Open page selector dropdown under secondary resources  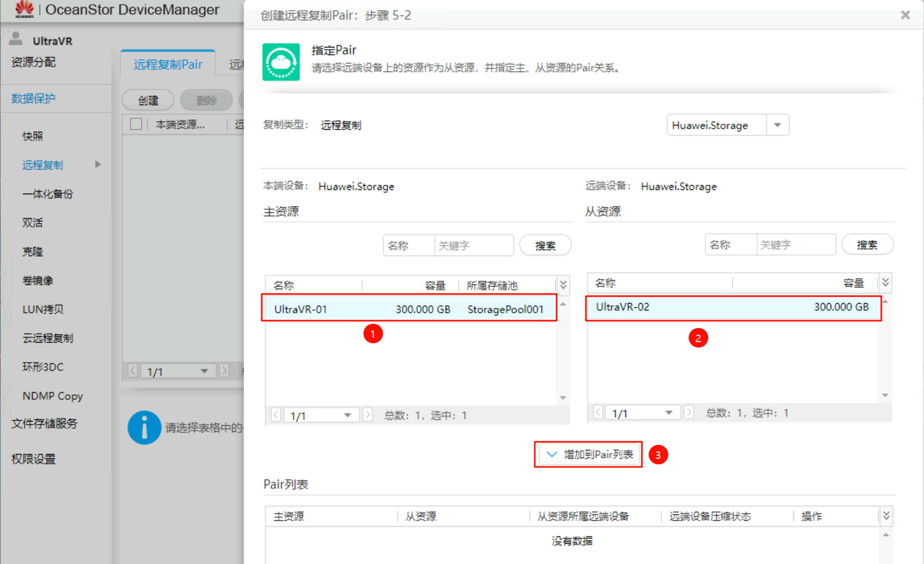tap(669, 413)
